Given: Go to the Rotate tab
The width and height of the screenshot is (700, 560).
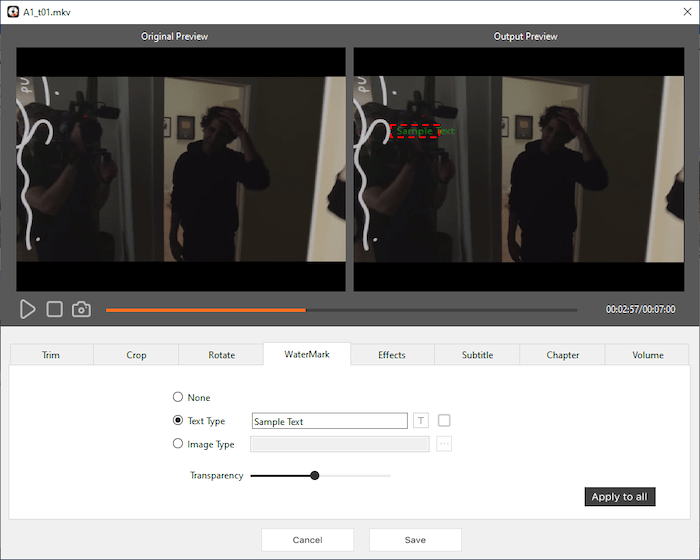Looking at the screenshot, I should 221,355.
